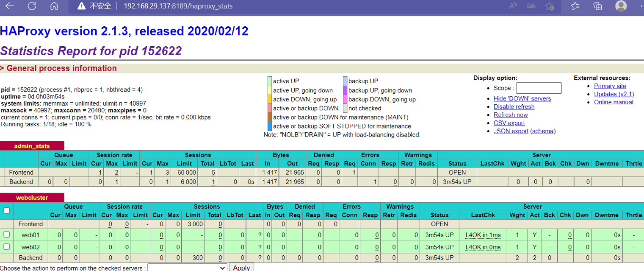644x271 pixels.
Task: Add this page to favorites star icon
Action: [x=550, y=6]
